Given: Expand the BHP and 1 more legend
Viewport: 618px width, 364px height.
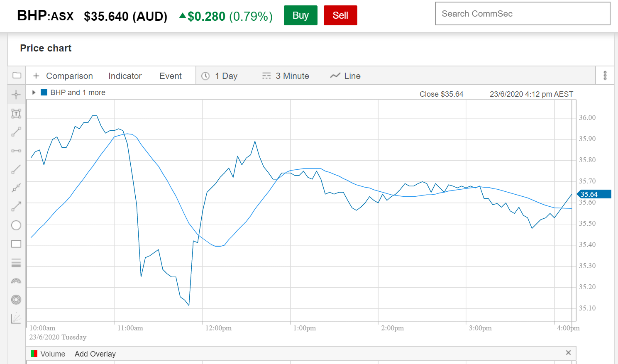Looking at the screenshot, I should 34,93.
